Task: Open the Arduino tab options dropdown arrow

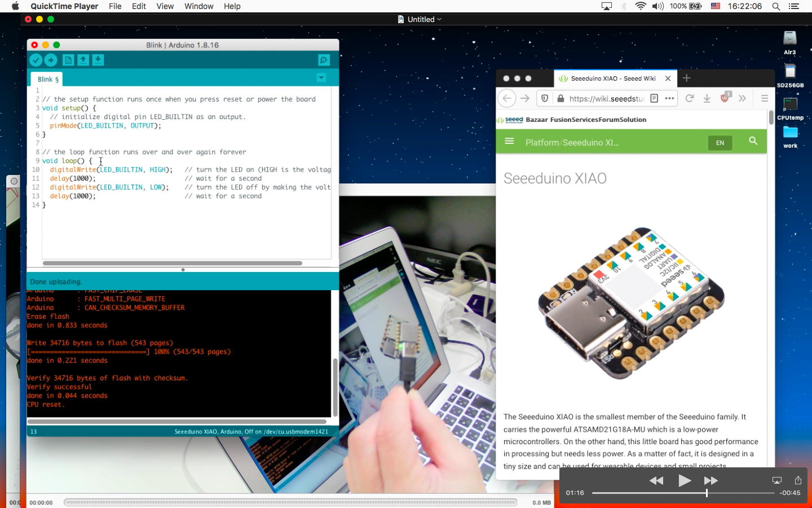Action: [x=321, y=78]
